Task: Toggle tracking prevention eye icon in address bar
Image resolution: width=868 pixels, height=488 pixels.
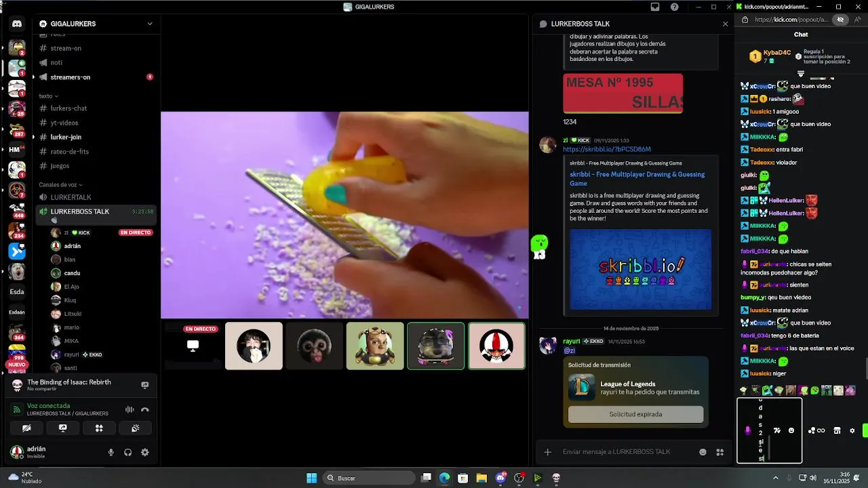Action: (840, 20)
